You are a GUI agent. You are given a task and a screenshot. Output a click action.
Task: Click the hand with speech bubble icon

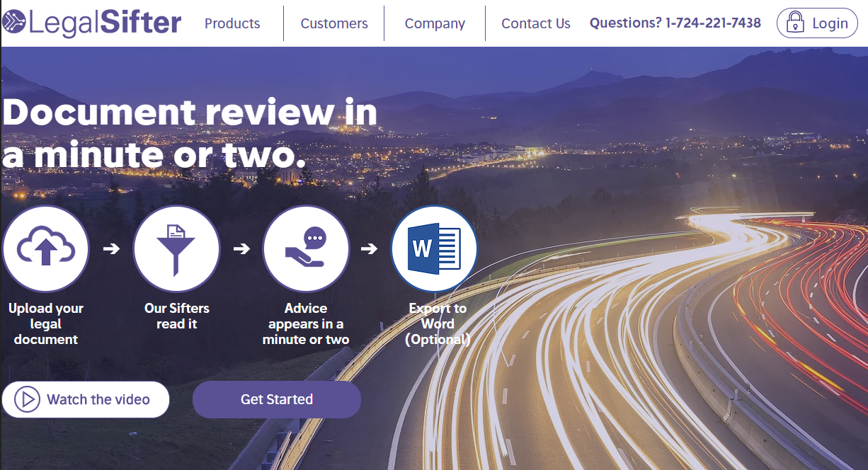(306, 248)
